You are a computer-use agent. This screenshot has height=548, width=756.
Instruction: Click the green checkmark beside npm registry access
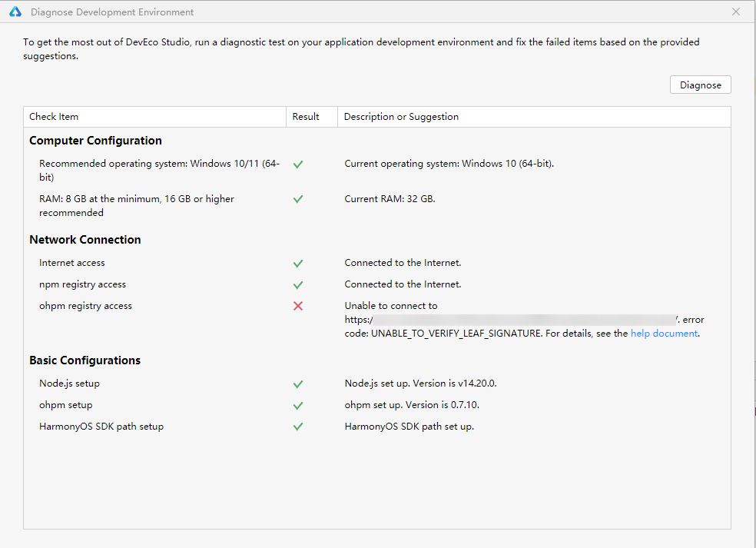point(297,284)
